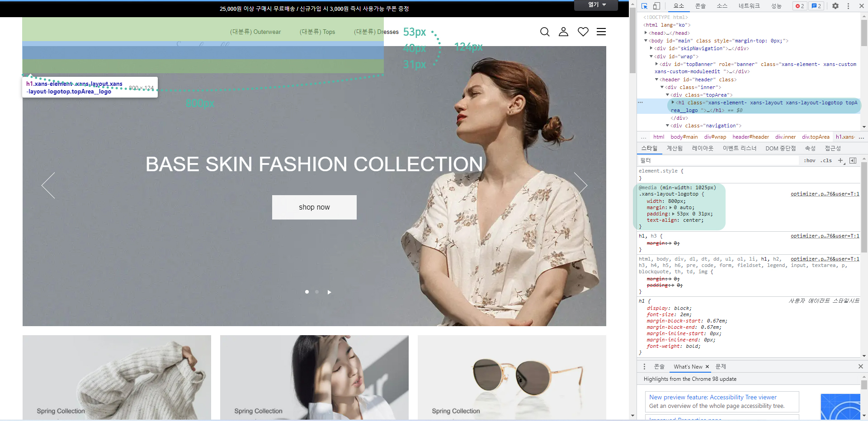Expand the head element node

click(646, 33)
